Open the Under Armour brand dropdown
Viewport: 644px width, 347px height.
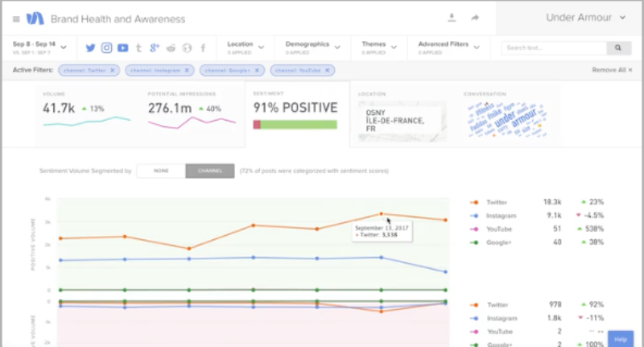click(586, 18)
